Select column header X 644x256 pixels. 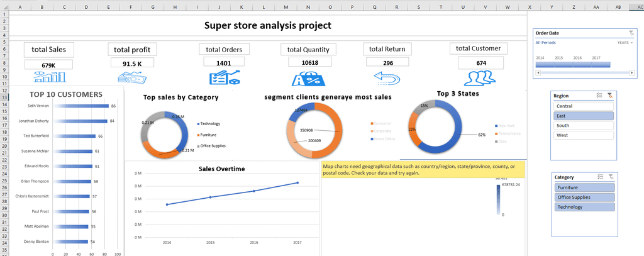pyautogui.click(x=530, y=8)
